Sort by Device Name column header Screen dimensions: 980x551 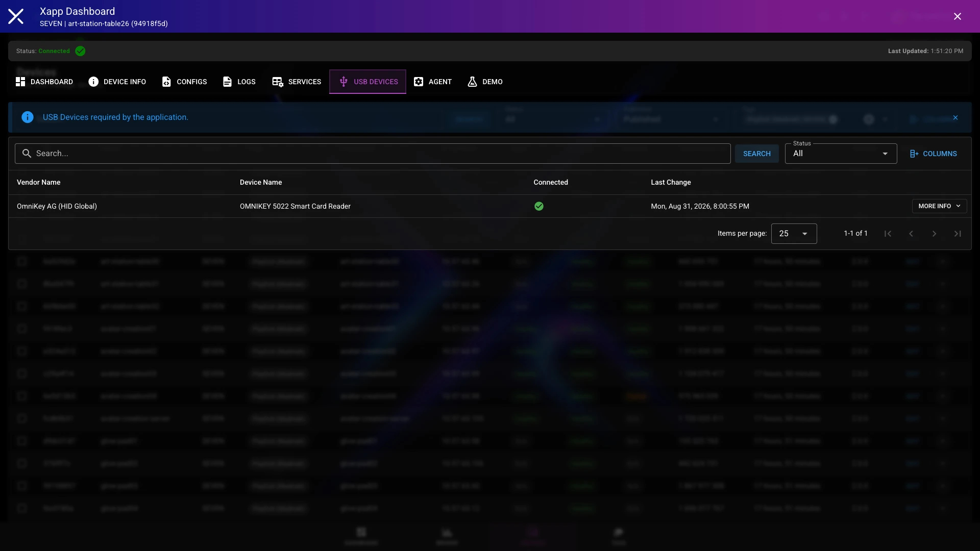(x=261, y=182)
